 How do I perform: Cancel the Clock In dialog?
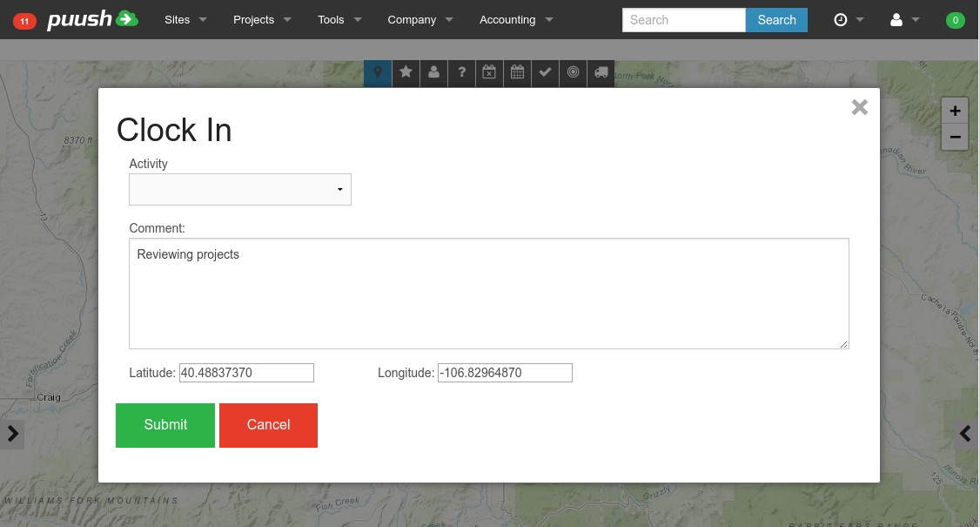pyautogui.click(x=268, y=425)
